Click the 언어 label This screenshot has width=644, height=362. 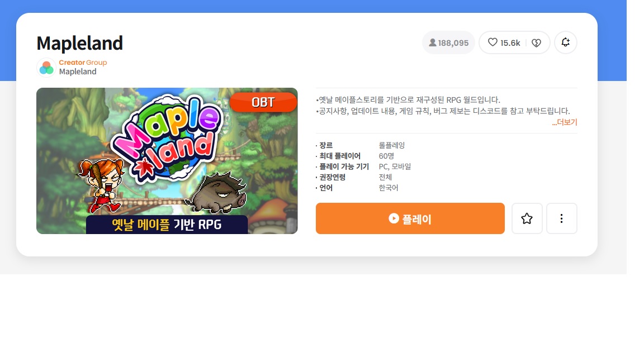(326, 188)
